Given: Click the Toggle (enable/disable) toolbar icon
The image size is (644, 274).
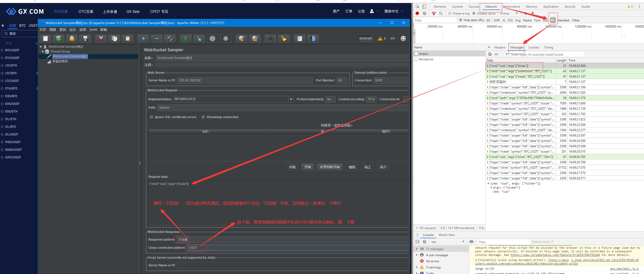Looking at the screenshot, I should pos(170,39).
